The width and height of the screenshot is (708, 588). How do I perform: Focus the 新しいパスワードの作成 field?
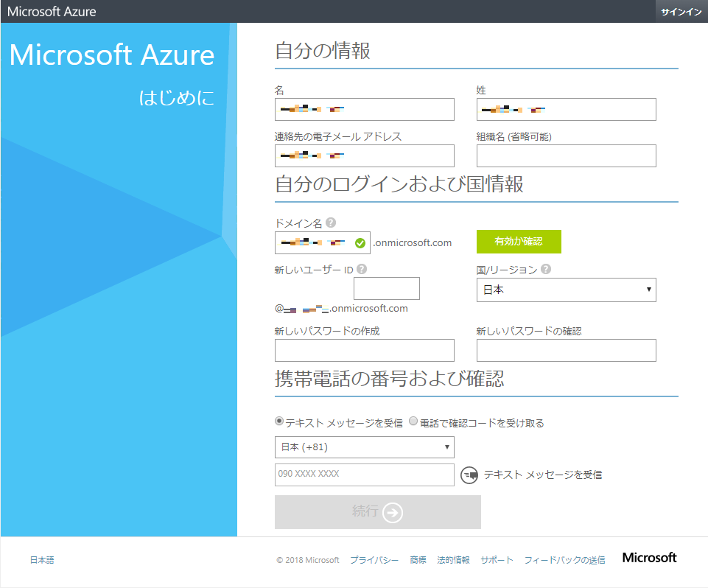365,351
